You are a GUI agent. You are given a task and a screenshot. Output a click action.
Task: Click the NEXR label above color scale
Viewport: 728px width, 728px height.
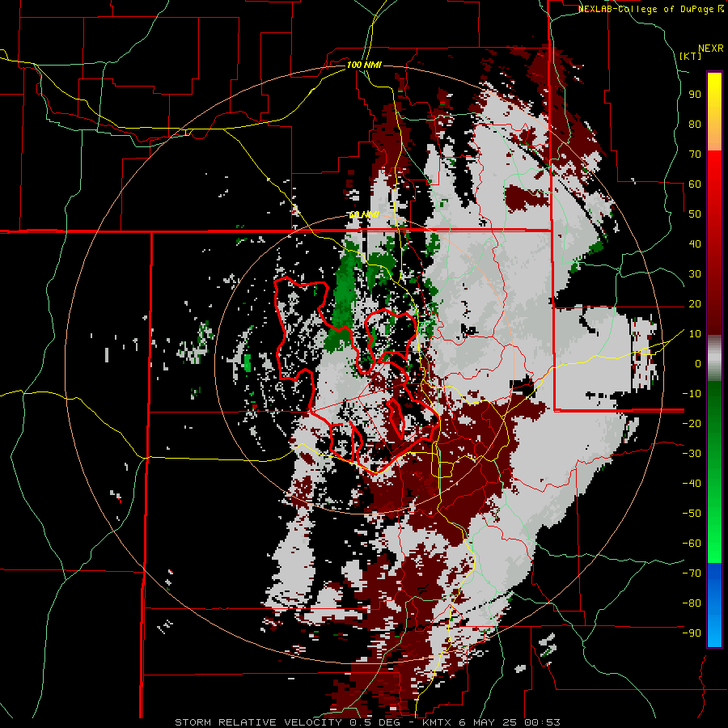(710, 49)
